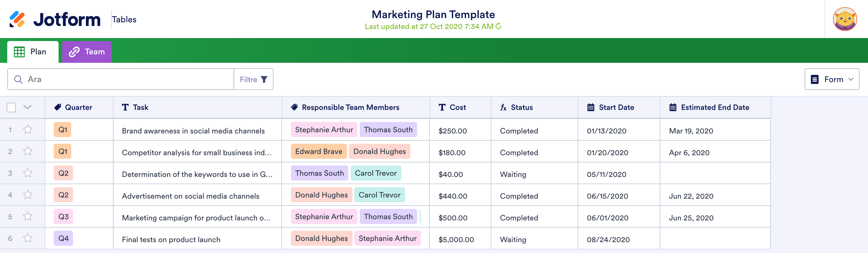Click the refresh icon beside last updated time
Image resolution: width=868 pixels, height=253 pixels.
click(498, 26)
